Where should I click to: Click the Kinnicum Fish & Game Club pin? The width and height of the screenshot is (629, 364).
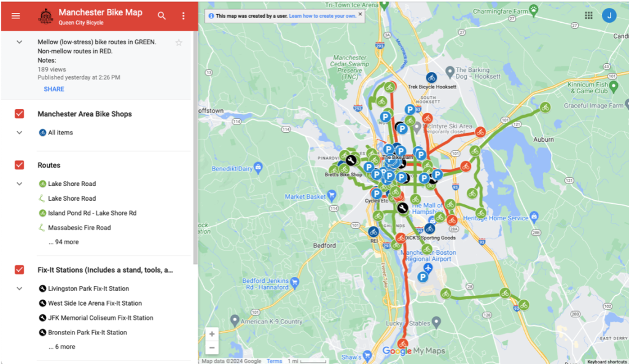click(614, 87)
